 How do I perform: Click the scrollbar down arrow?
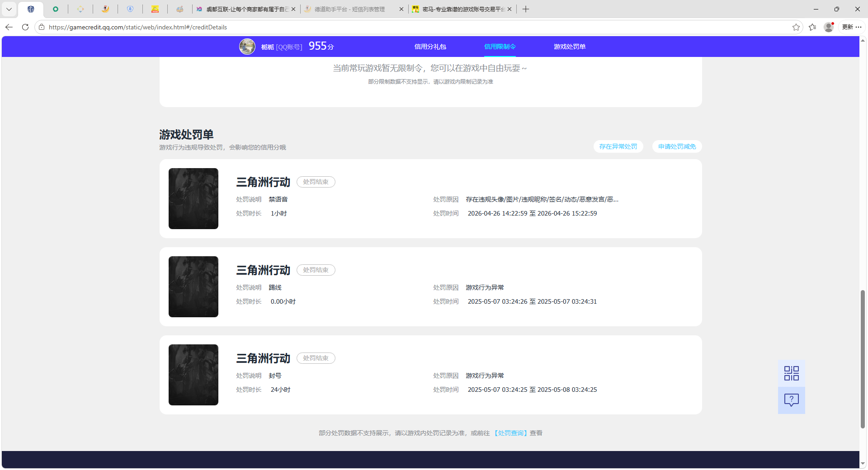point(863,463)
